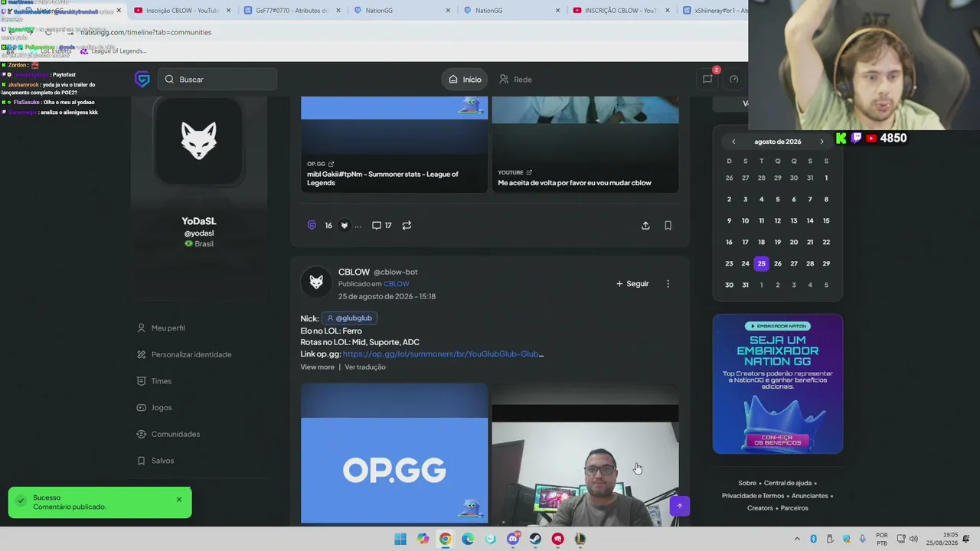The width and height of the screenshot is (980, 551).
Task: Open the Creators footer link
Action: (x=760, y=507)
